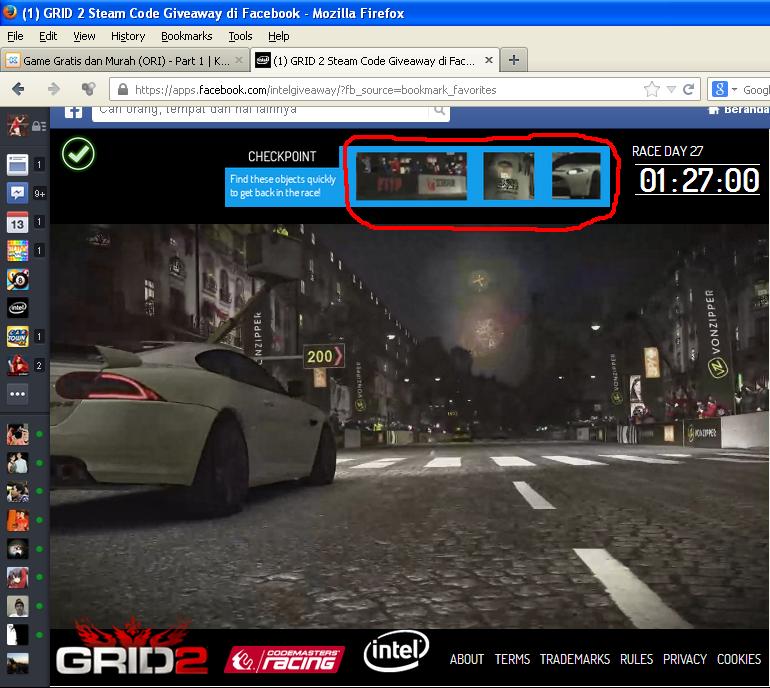Open chat with the landscape-photo friend

pos(17,663)
